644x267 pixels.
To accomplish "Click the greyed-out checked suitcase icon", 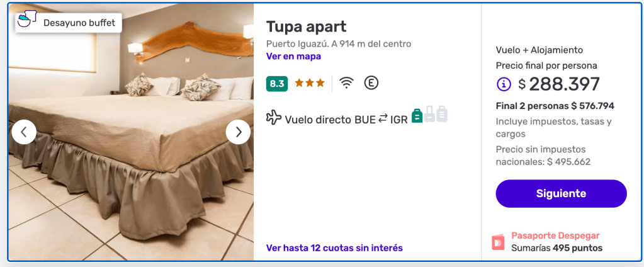I will [441, 114].
